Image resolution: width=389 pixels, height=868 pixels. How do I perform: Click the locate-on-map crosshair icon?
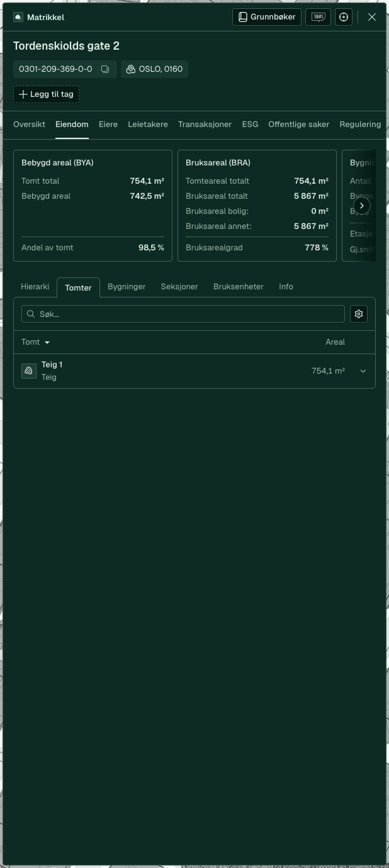point(344,17)
